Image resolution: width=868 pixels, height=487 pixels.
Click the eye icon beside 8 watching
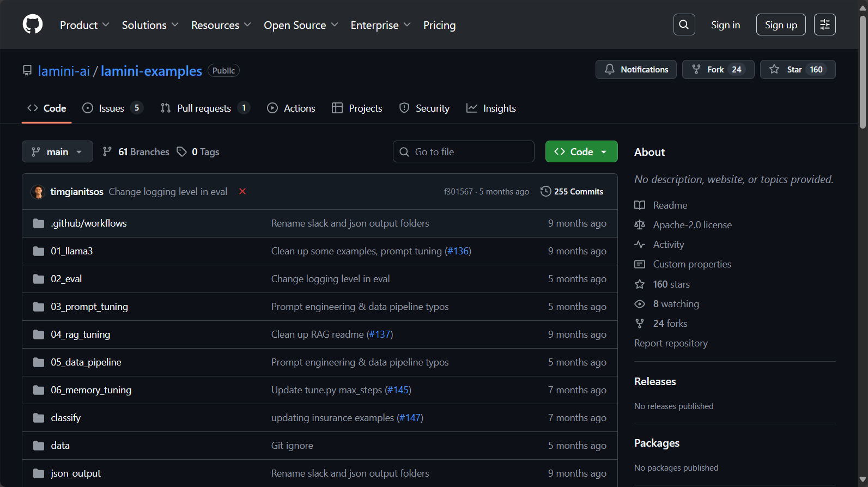(640, 304)
